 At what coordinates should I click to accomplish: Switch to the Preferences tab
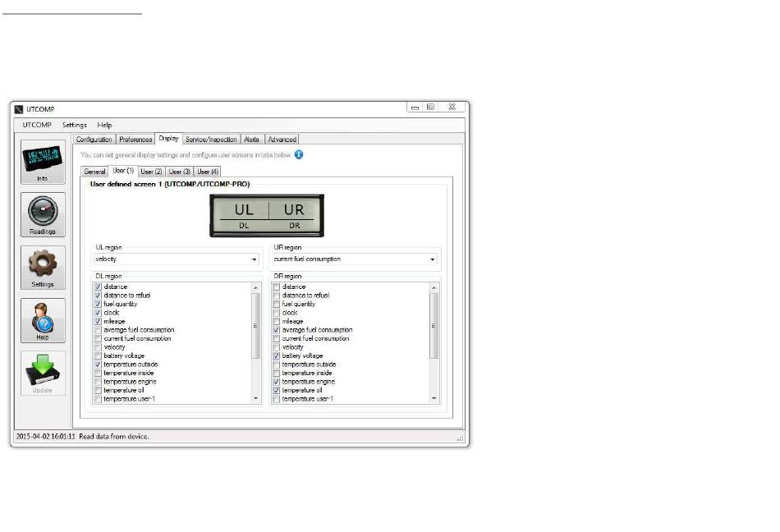click(x=135, y=140)
